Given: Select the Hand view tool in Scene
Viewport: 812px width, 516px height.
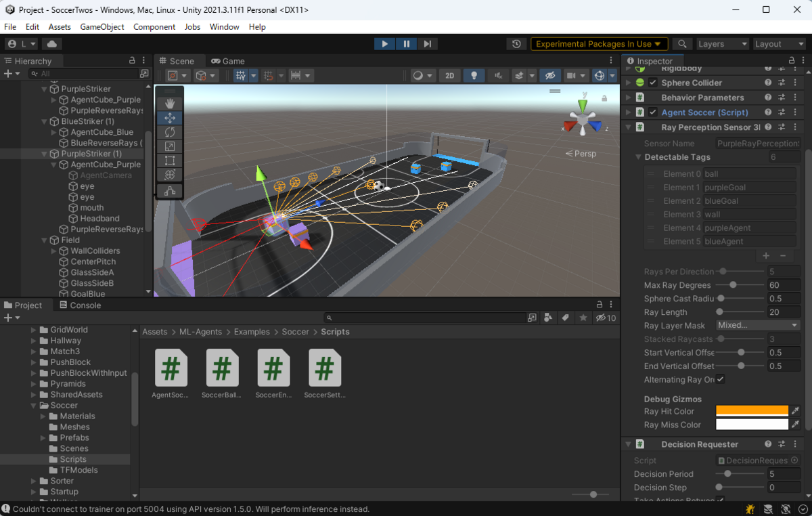Looking at the screenshot, I should click(x=170, y=103).
